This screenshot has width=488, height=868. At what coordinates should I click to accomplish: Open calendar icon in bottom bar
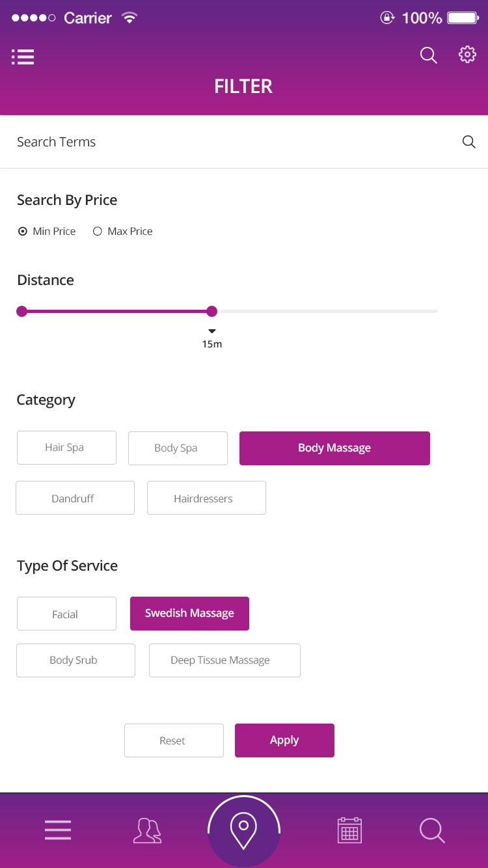[349, 830]
